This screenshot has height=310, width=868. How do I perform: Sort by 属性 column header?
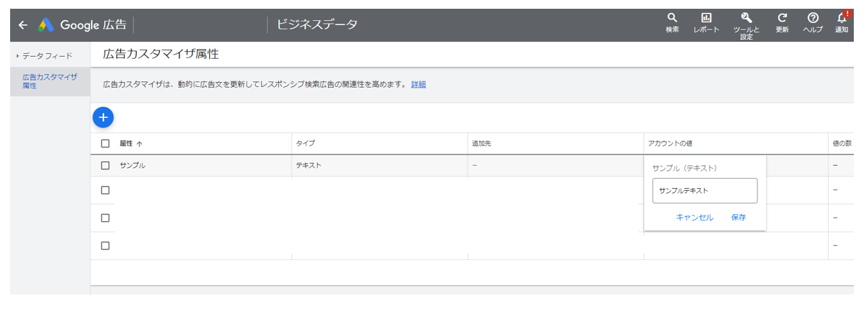tap(131, 144)
